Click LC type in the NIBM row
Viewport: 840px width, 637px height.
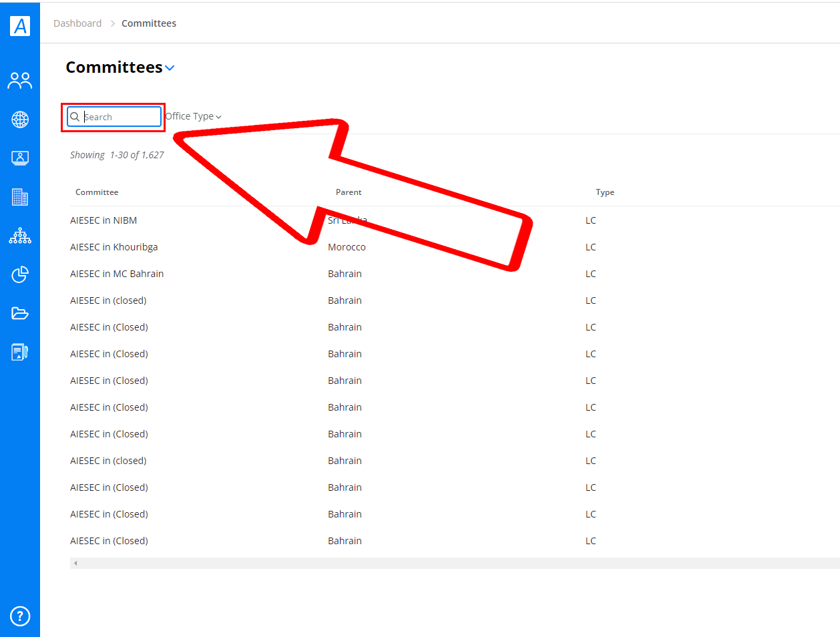click(591, 220)
